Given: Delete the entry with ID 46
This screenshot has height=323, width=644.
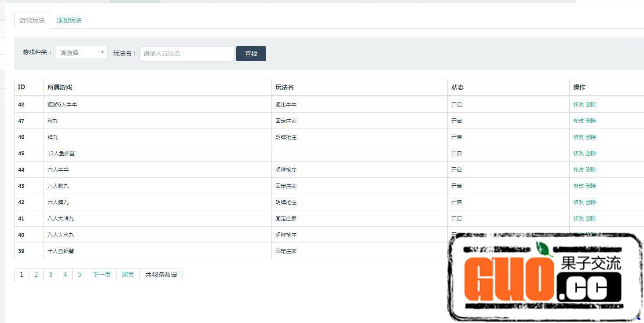Looking at the screenshot, I should pyautogui.click(x=591, y=137).
